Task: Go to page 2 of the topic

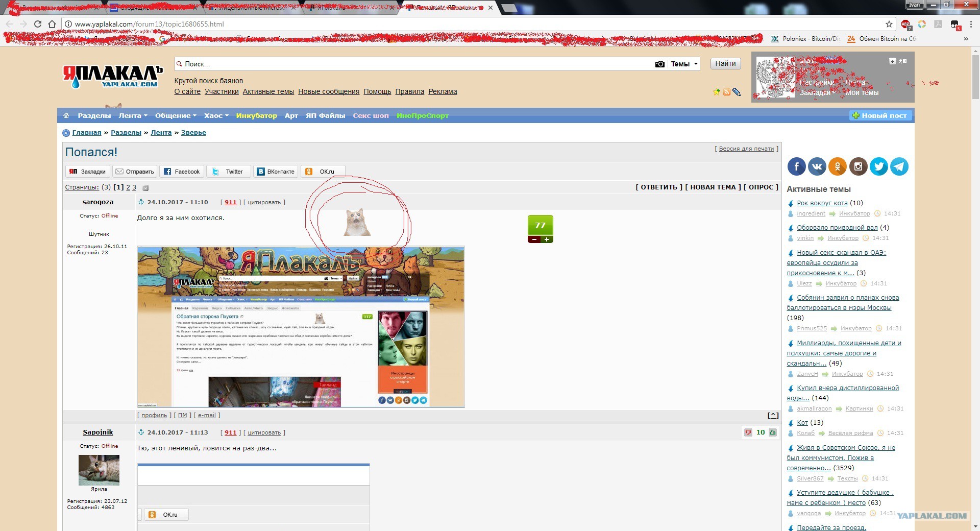Action: point(128,187)
